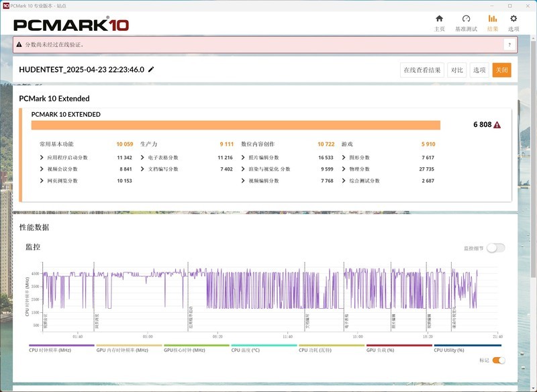
Task: Open the 基准测试 gauge icon
Action: pos(466,19)
